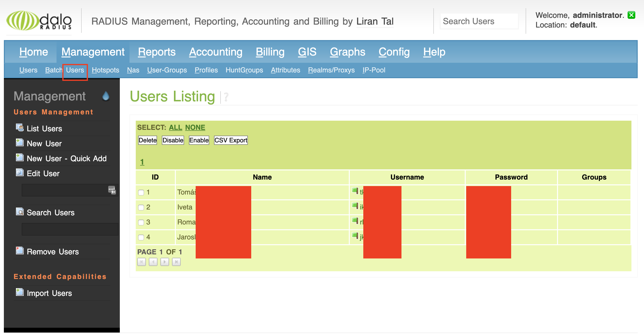Image resolution: width=644 pixels, height=334 pixels.
Task: Select the checkbox for user ID 4
Action: click(141, 237)
